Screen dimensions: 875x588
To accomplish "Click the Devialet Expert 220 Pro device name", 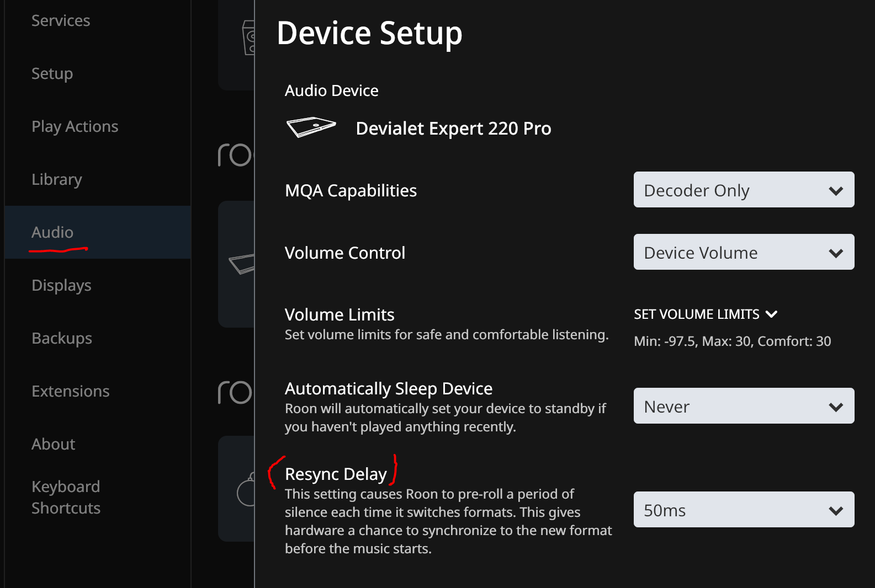I will point(454,129).
